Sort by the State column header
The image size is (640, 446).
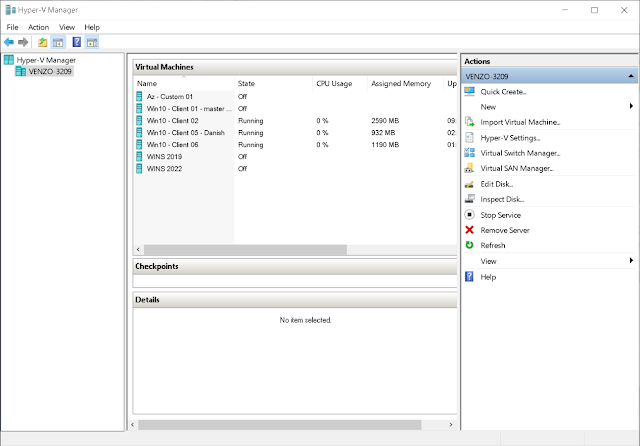tap(273, 84)
